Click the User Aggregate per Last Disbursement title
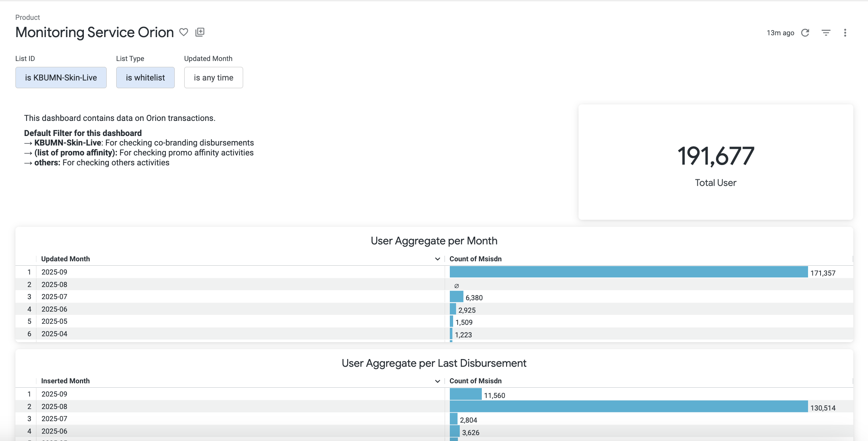Image resolution: width=868 pixels, height=441 pixels. 434,363
